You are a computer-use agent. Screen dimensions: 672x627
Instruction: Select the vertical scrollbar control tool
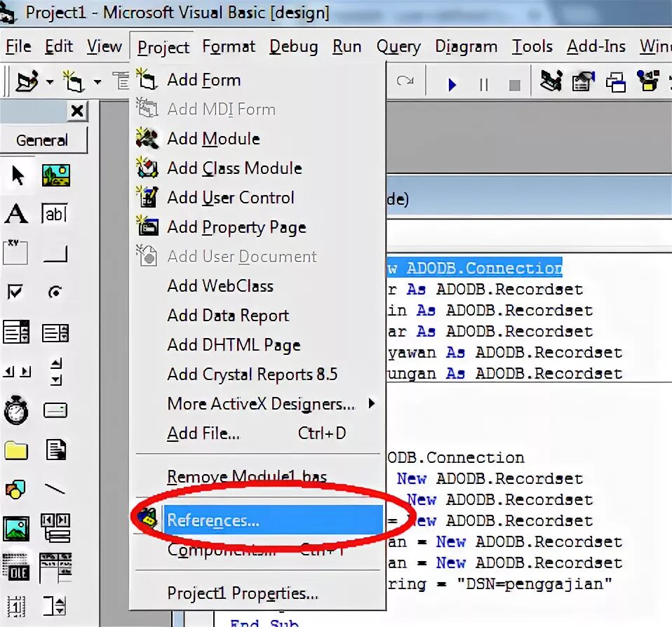pos(57,371)
